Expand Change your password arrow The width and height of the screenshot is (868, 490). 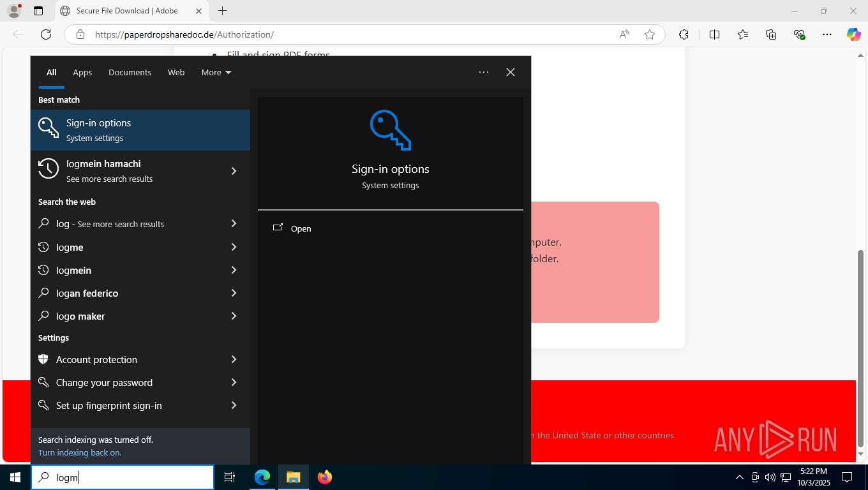(x=234, y=382)
